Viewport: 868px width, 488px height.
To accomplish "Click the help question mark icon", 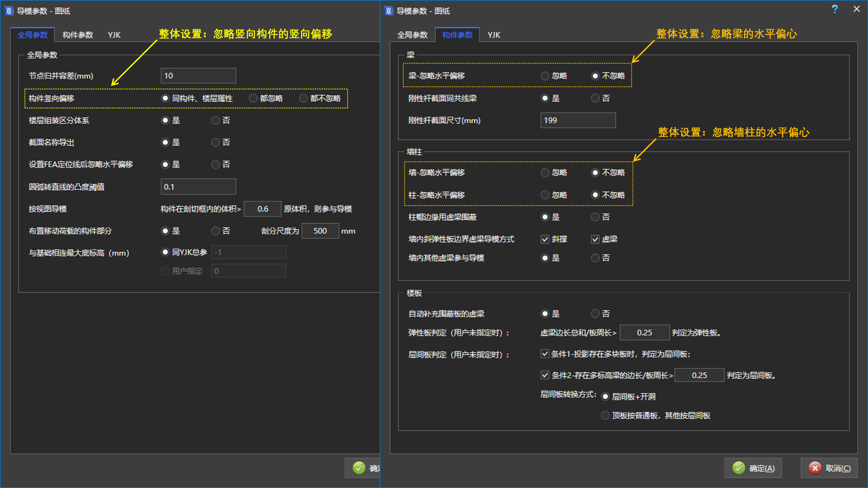I will pyautogui.click(x=835, y=9).
